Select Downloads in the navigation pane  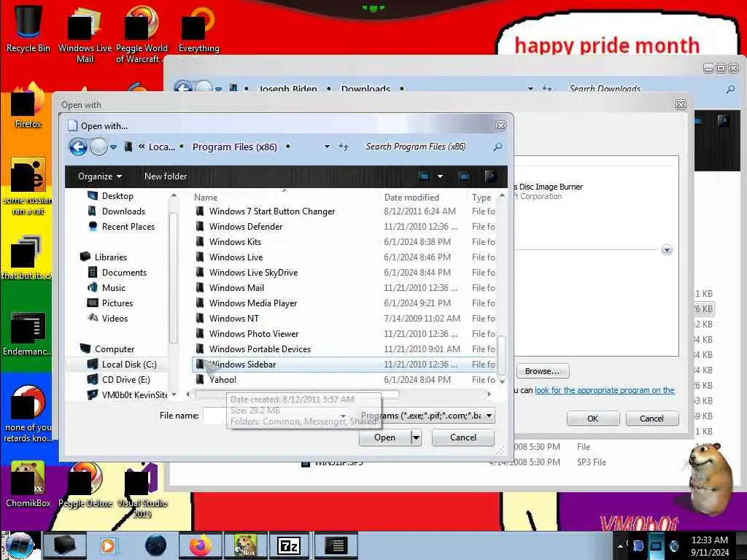point(123,211)
